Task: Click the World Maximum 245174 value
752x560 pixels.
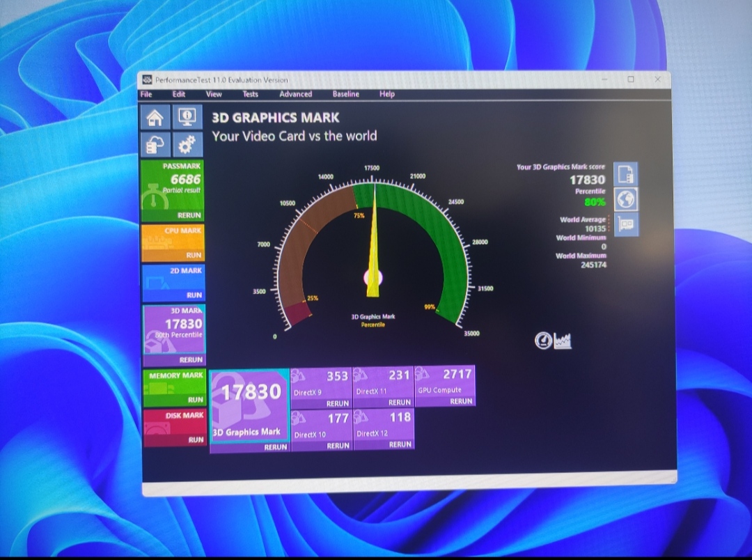Action: tap(594, 265)
